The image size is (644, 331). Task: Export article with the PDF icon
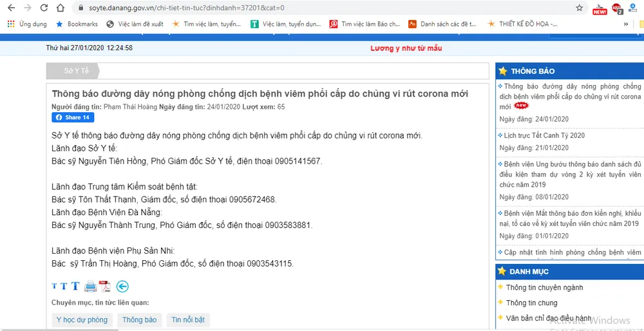(x=105, y=287)
